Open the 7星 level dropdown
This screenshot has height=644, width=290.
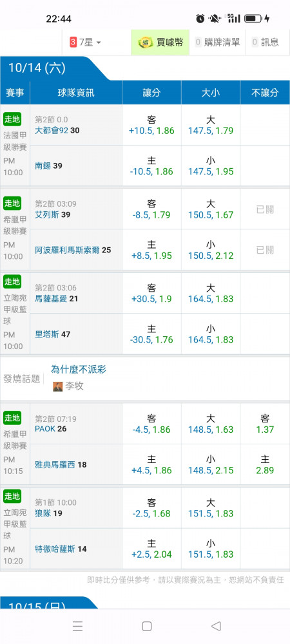85,43
